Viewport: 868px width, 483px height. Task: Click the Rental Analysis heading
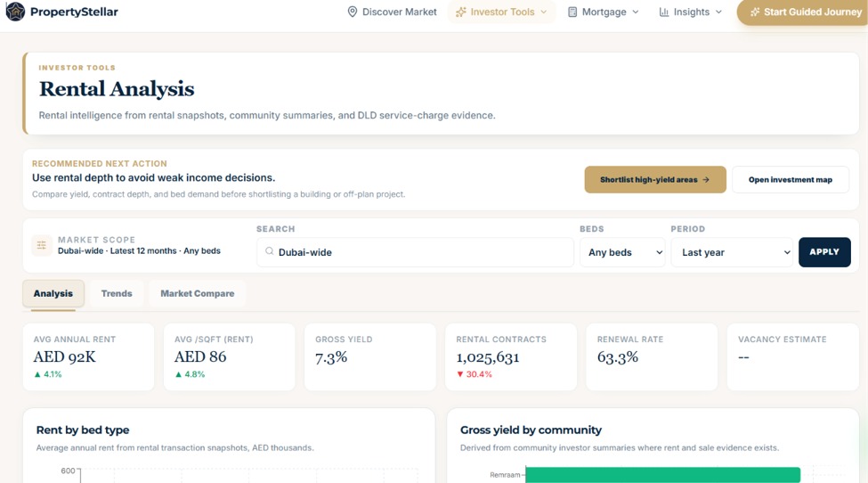(x=117, y=89)
